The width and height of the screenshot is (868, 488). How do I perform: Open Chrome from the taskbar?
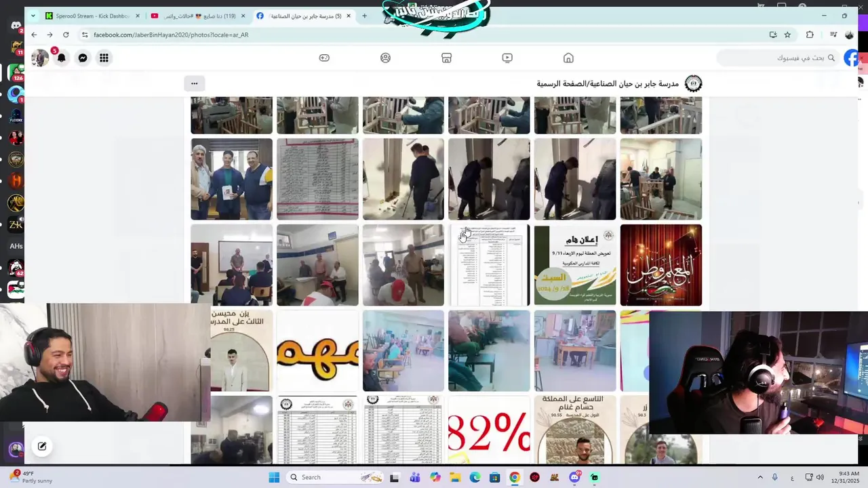515,477
